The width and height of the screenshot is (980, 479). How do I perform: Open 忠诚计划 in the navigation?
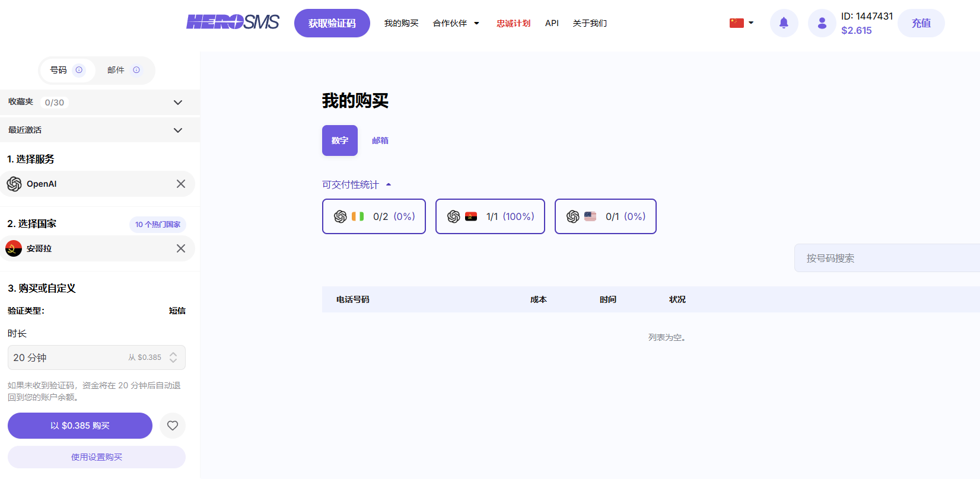click(x=514, y=23)
